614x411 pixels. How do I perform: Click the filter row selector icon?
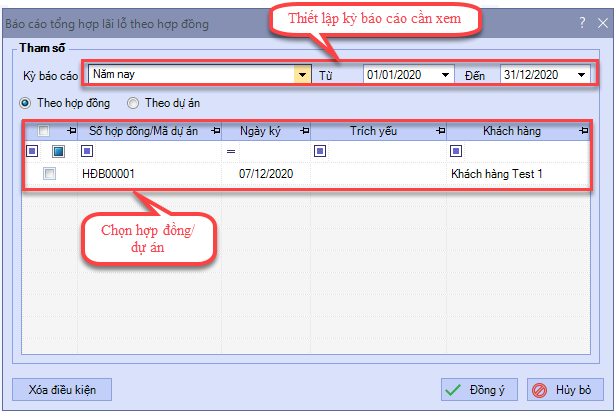pyautogui.click(x=32, y=151)
